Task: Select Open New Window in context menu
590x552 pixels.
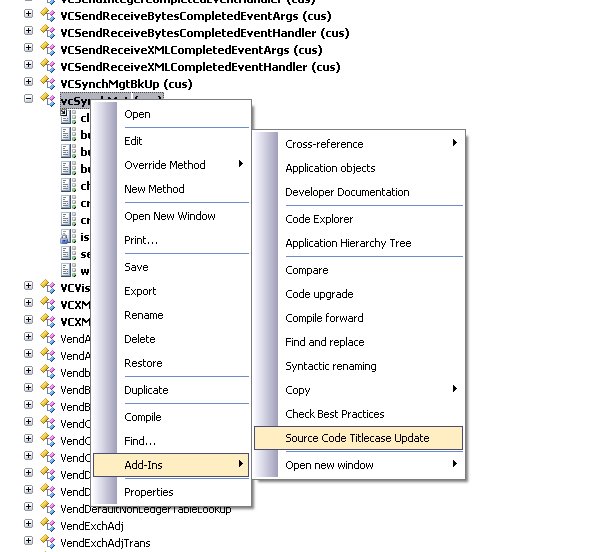Action: point(171,216)
